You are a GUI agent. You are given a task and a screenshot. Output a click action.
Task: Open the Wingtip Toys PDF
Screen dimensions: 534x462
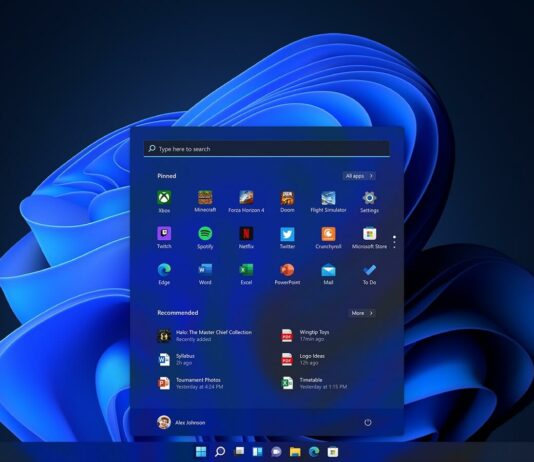coord(305,336)
